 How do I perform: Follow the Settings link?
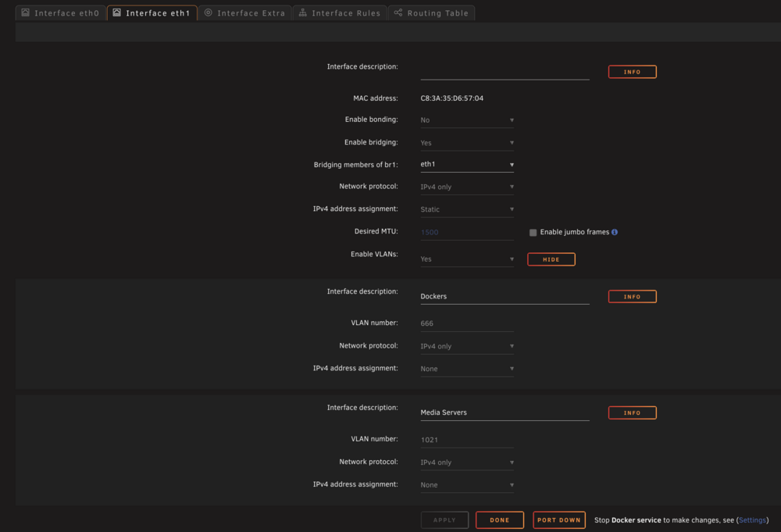[752, 520]
